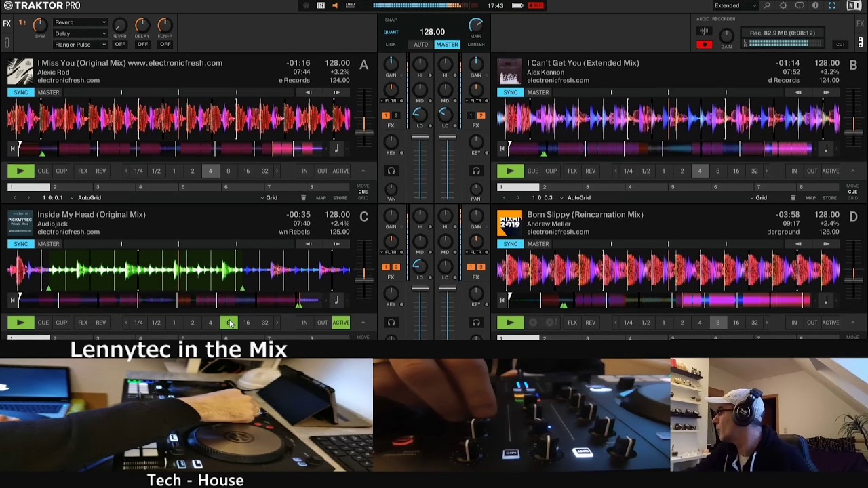Click the CPU load indicator icon
Viewport: 868px width, 488px height.
coord(350,5)
